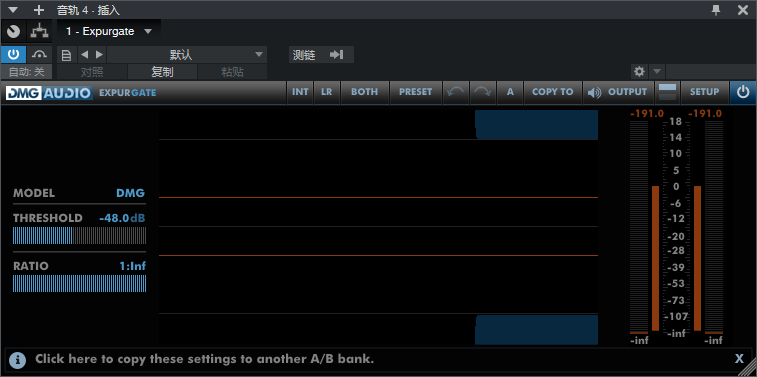
Task: Go to next preset arrow
Action: (99, 55)
